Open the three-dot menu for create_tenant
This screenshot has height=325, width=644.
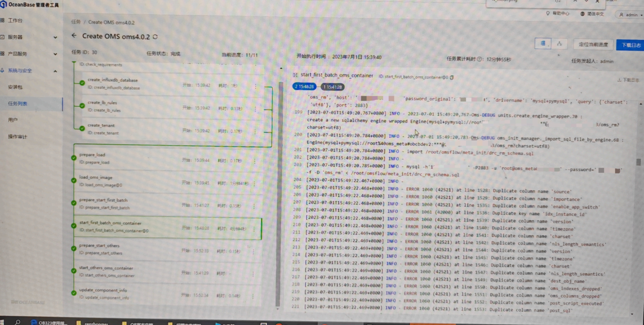pyautogui.click(x=255, y=131)
